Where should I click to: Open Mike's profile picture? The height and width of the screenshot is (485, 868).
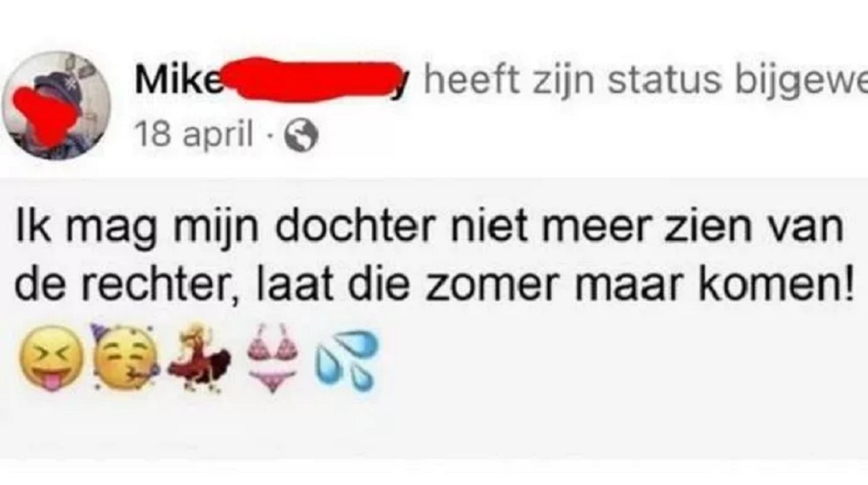[55, 105]
